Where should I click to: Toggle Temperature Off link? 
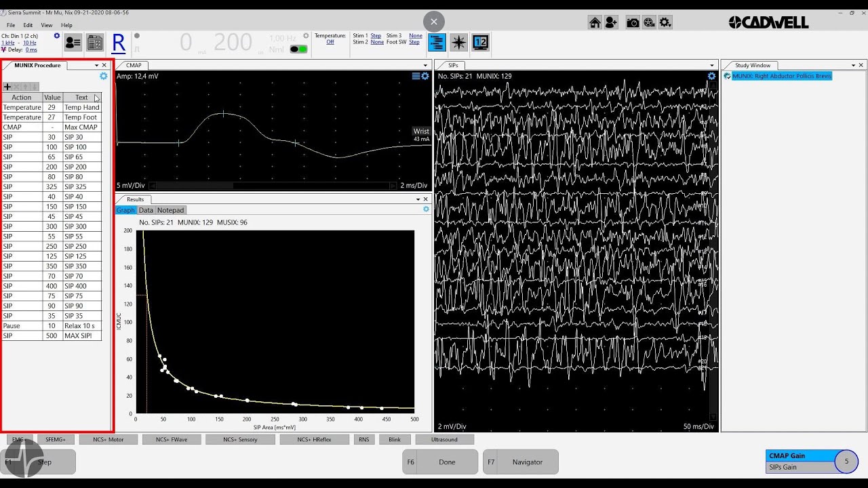(x=330, y=42)
